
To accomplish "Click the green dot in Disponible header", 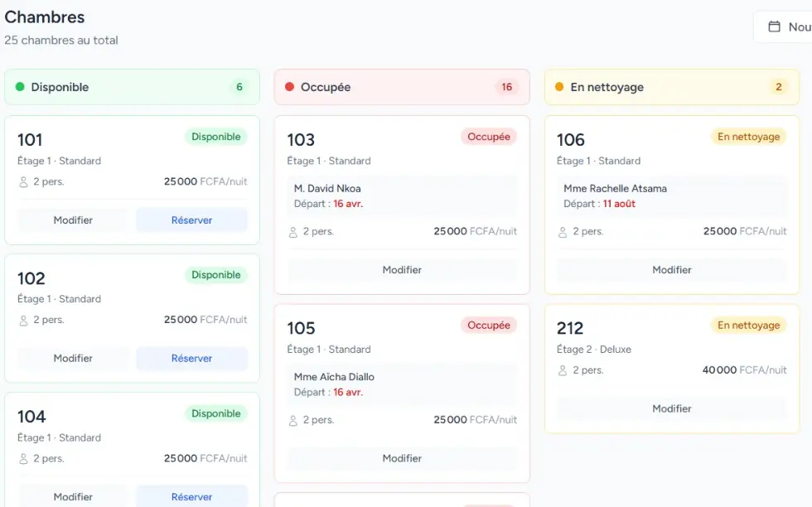I will pyautogui.click(x=20, y=86).
